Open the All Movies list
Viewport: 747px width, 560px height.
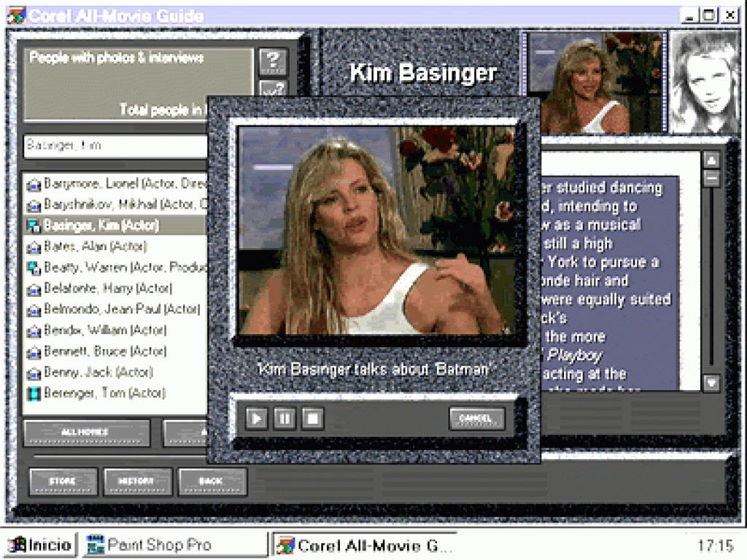point(86,432)
